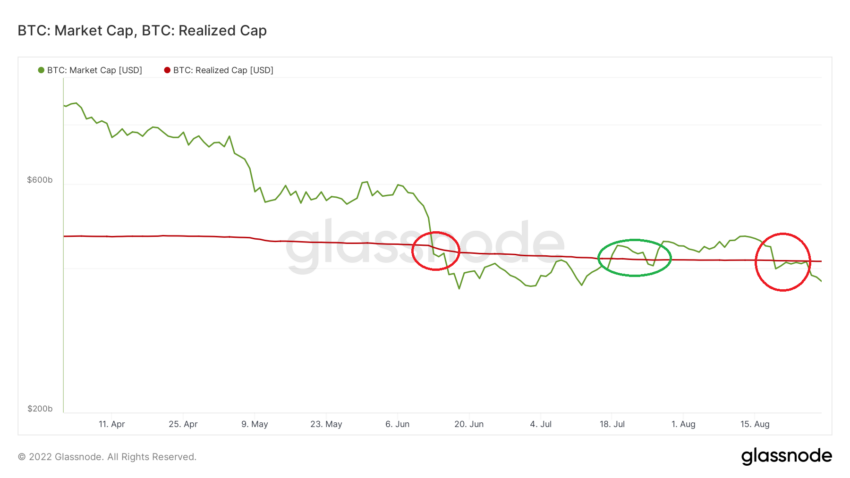
Task: Click the glassnode logo at bottom right
Action: 786,456
